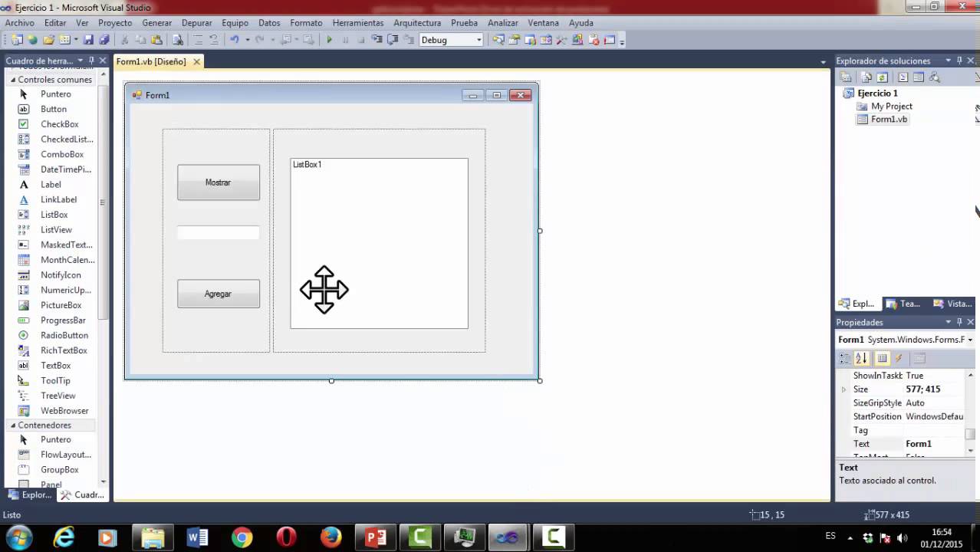Open the Depurar menu

197,23
